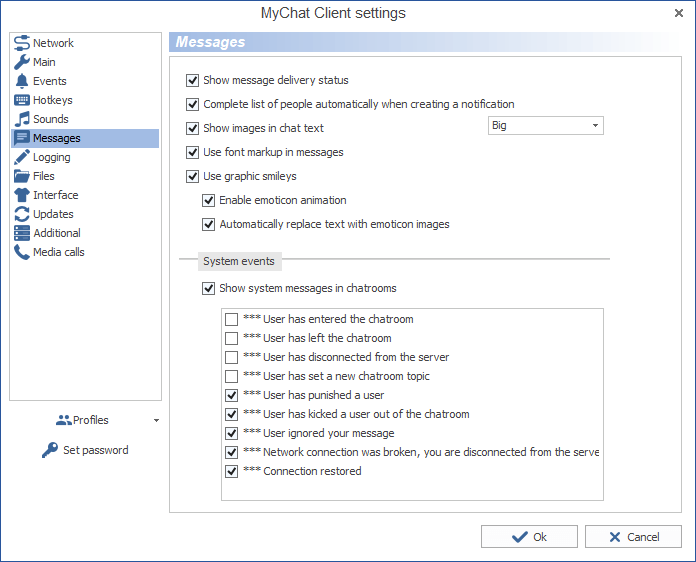Screen dimensions: 696x562
Task: Go to the Updates settings page
Action: (x=53, y=214)
